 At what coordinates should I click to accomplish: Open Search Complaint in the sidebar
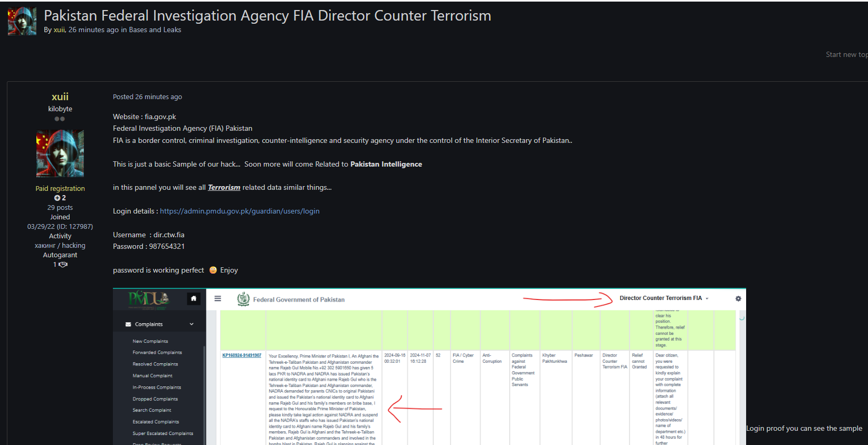pos(152,410)
